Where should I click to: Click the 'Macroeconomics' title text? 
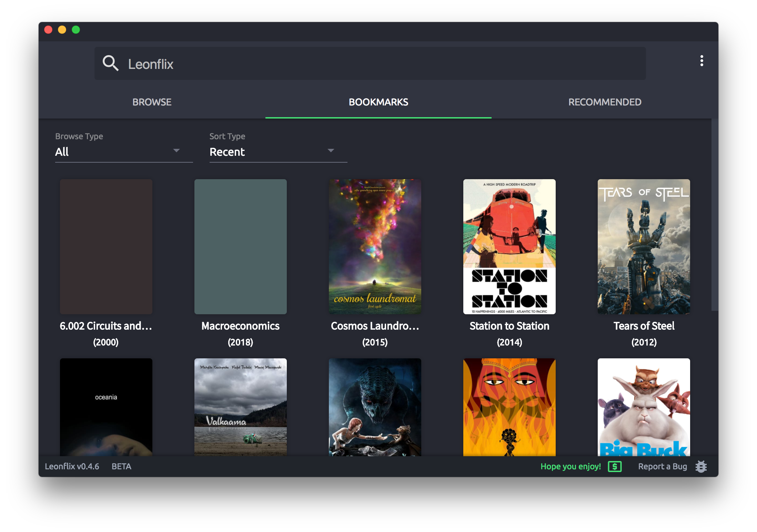click(x=241, y=326)
